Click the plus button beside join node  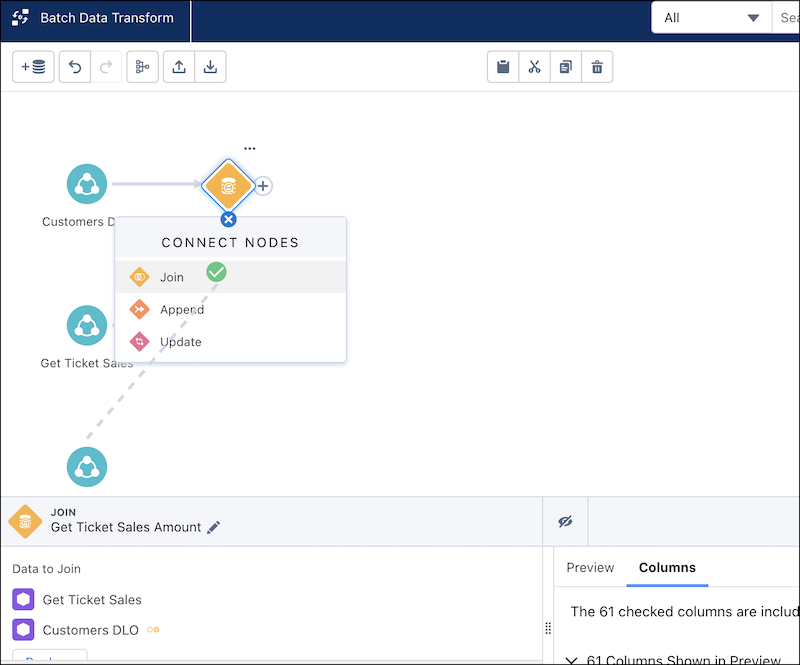(x=263, y=186)
